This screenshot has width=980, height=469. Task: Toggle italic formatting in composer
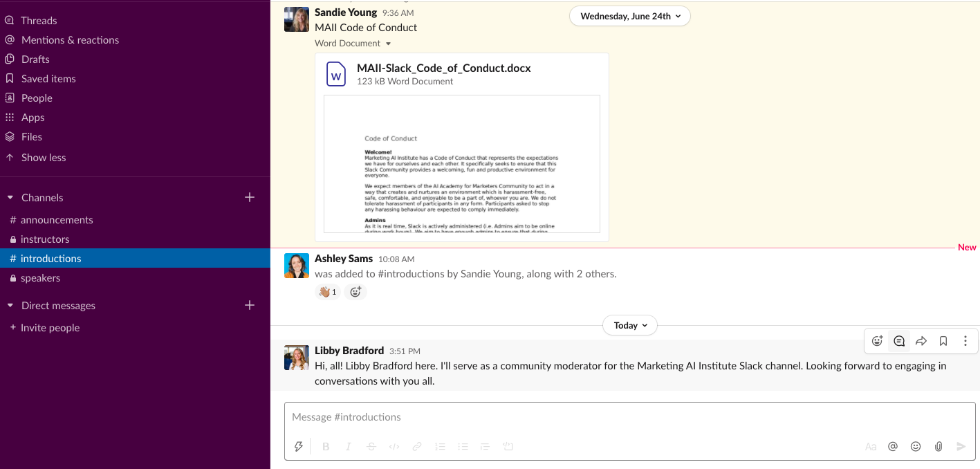(349, 447)
